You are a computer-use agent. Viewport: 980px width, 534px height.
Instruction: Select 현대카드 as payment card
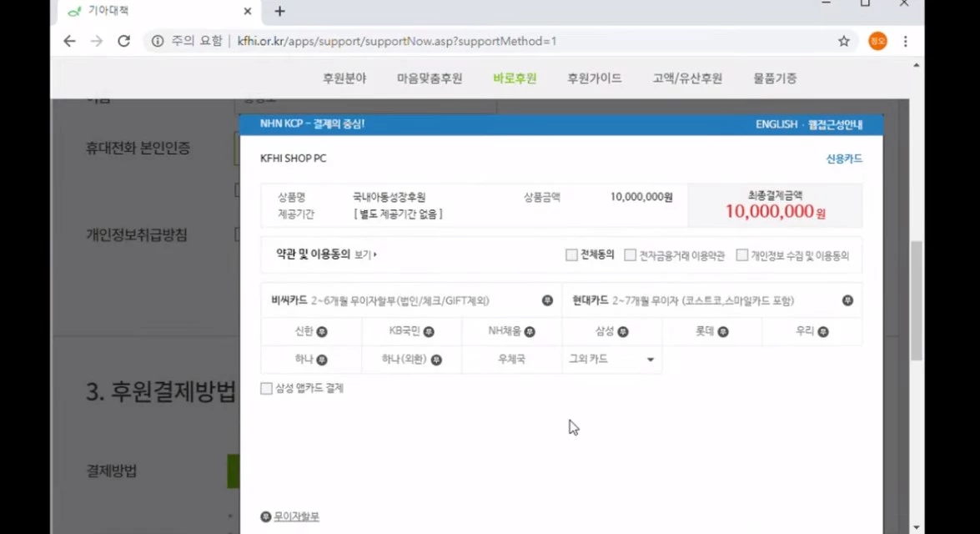pyautogui.click(x=712, y=300)
